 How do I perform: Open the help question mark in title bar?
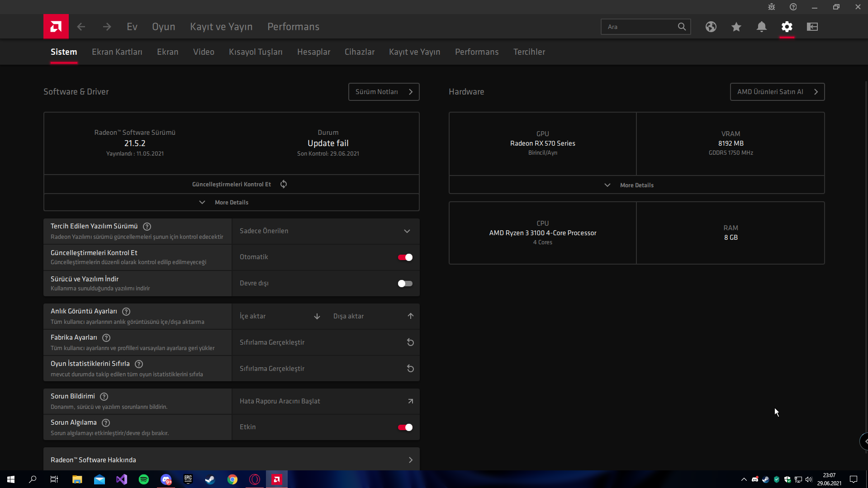793,7
